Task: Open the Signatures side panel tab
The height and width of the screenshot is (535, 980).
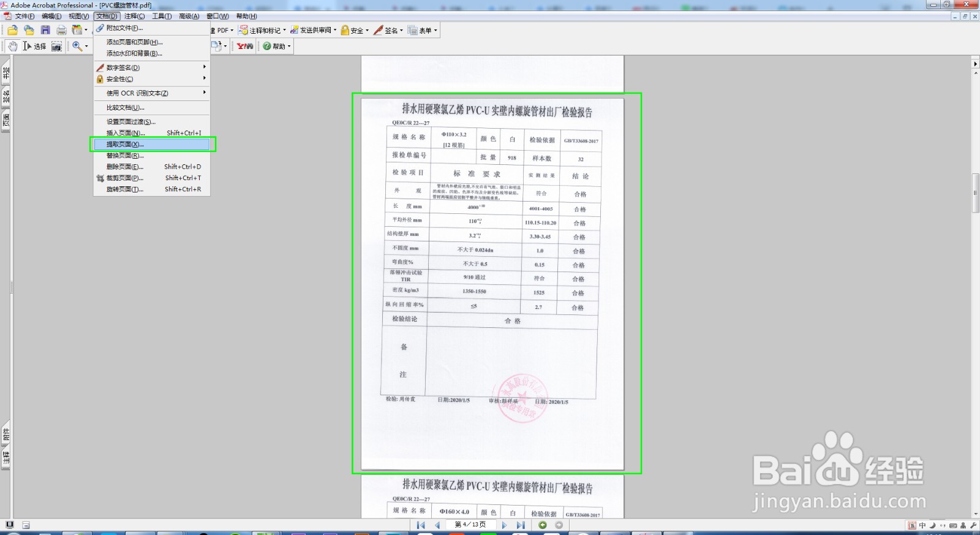Action: click(6, 96)
